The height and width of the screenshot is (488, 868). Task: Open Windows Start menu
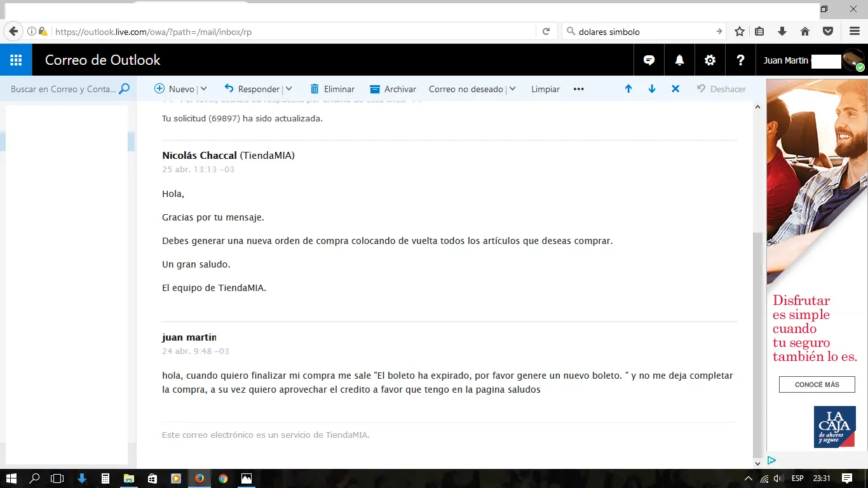(11, 478)
